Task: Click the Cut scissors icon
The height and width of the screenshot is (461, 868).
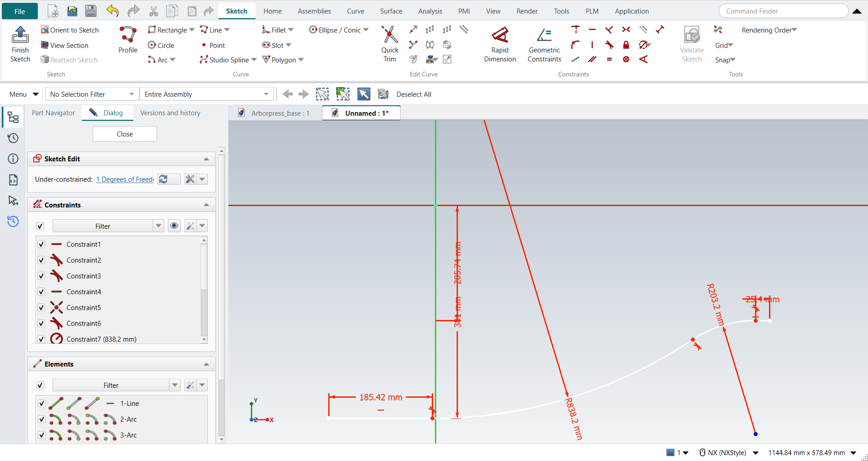Action: pos(154,11)
